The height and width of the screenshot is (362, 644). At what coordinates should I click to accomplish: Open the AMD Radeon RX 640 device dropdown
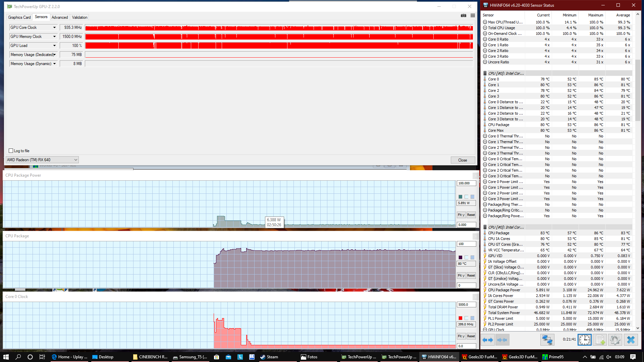point(76,160)
